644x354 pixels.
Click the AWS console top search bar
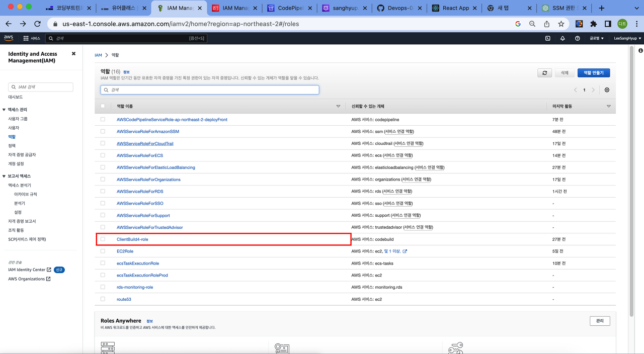click(x=126, y=38)
